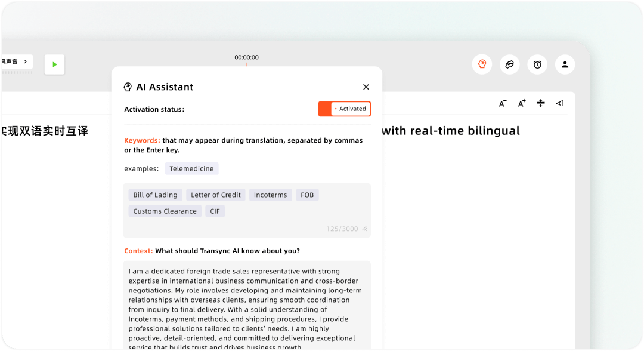Click the AI Assistant title brain icon
This screenshot has width=644, height=351.
pyautogui.click(x=128, y=87)
